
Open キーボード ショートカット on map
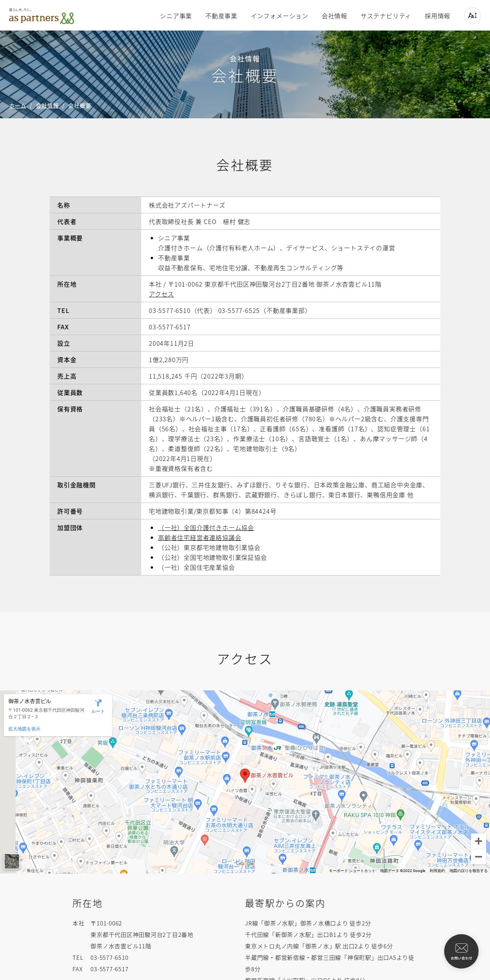pyautogui.click(x=352, y=870)
